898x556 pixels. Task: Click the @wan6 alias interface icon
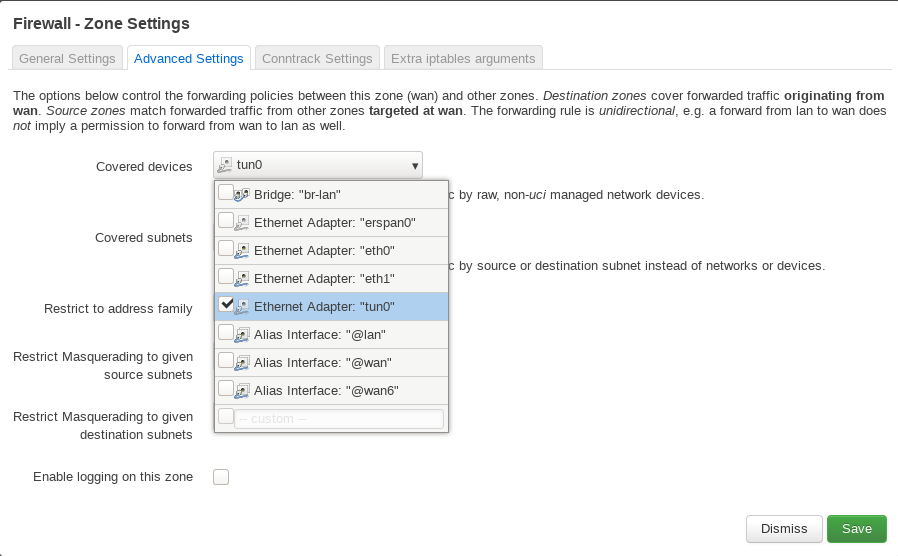click(x=242, y=390)
